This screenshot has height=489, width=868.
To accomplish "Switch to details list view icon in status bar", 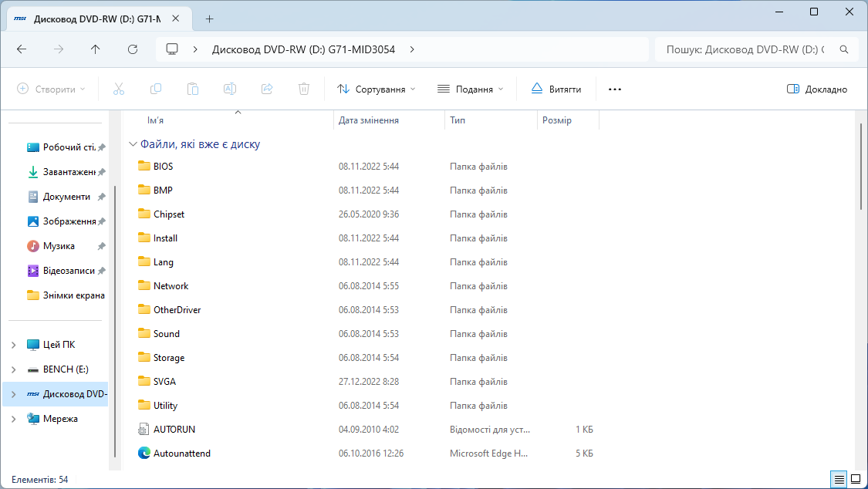I will (x=839, y=480).
